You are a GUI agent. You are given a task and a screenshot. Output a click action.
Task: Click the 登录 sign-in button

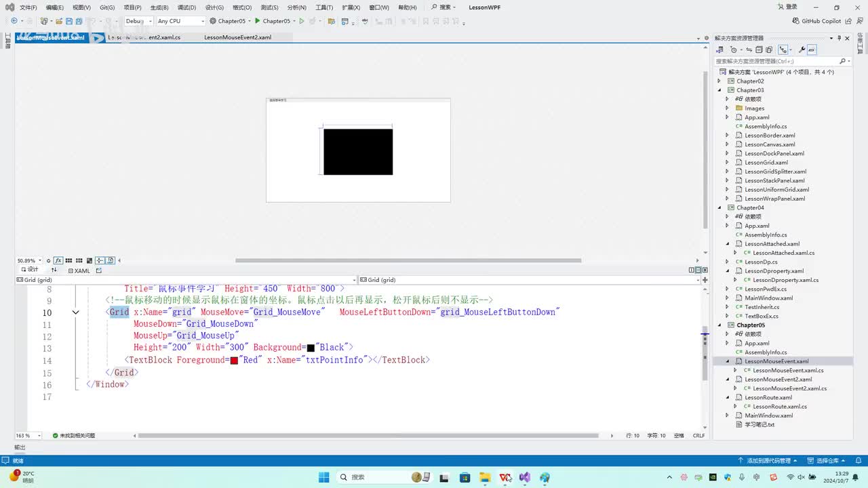tap(787, 7)
